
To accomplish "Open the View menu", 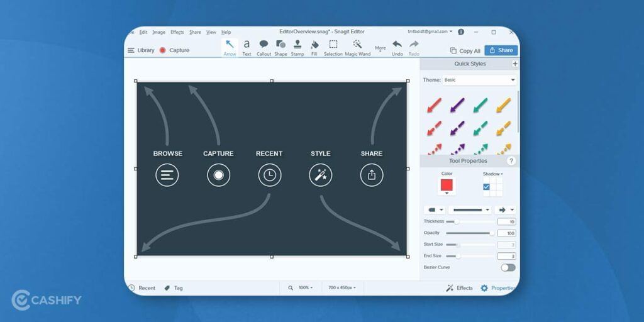I will [211, 32].
